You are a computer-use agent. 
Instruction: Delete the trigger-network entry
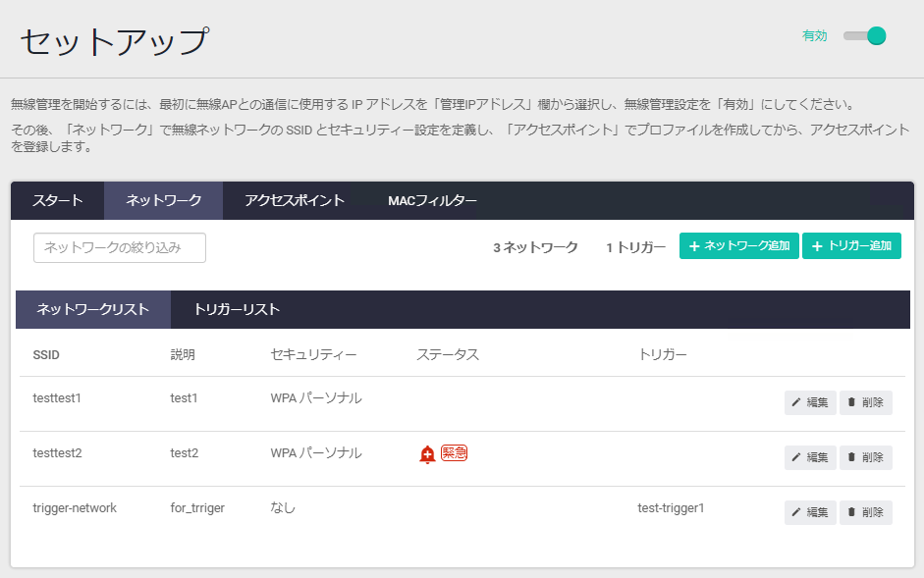click(865, 512)
